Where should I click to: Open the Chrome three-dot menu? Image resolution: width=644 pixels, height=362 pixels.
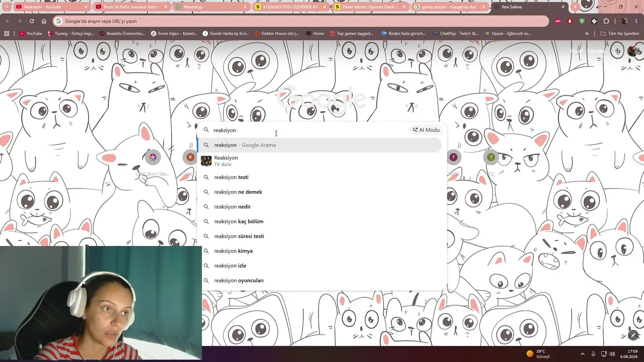tap(636, 21)
